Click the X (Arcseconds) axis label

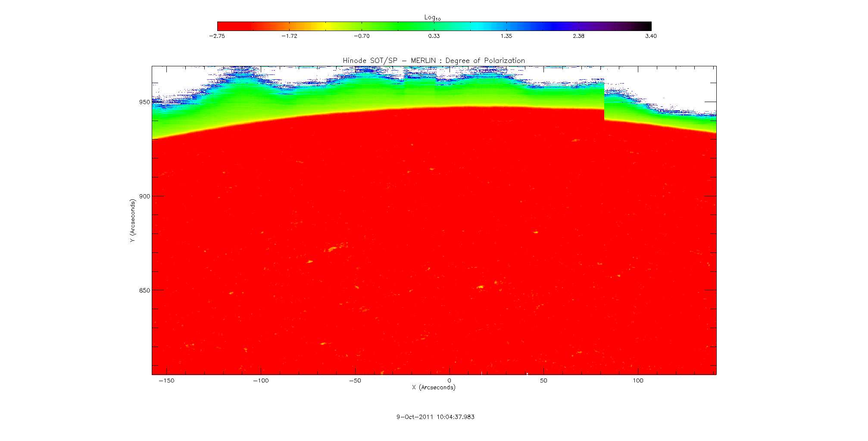click(x=434, y=388)
